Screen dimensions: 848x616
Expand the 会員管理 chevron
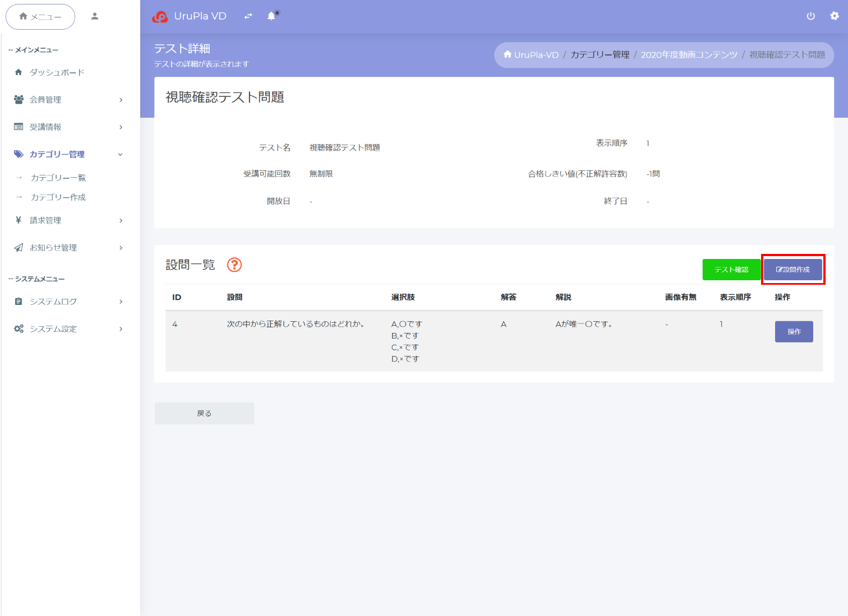tap(121, 100)
